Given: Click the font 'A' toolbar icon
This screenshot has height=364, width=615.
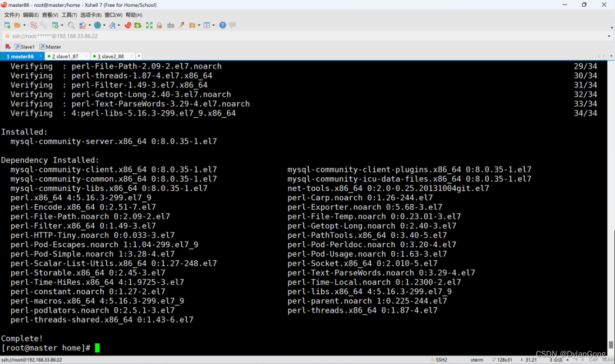Looking at the screenshot, I should tap(112, 25).
